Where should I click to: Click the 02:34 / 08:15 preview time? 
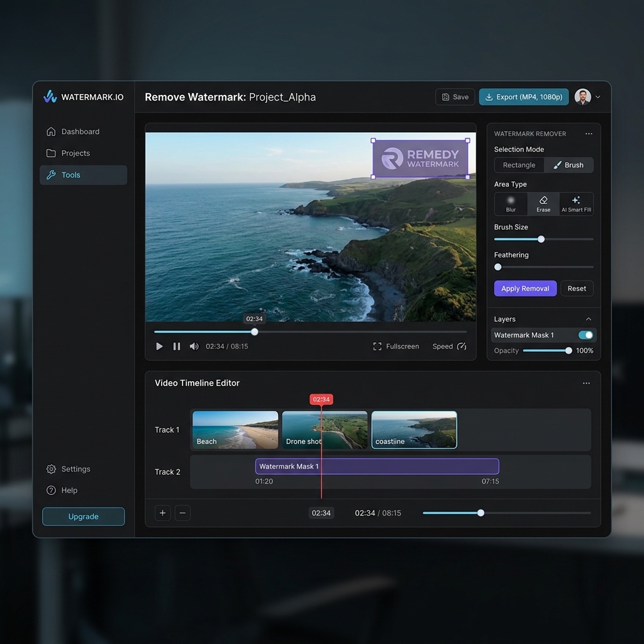[226, 347]
